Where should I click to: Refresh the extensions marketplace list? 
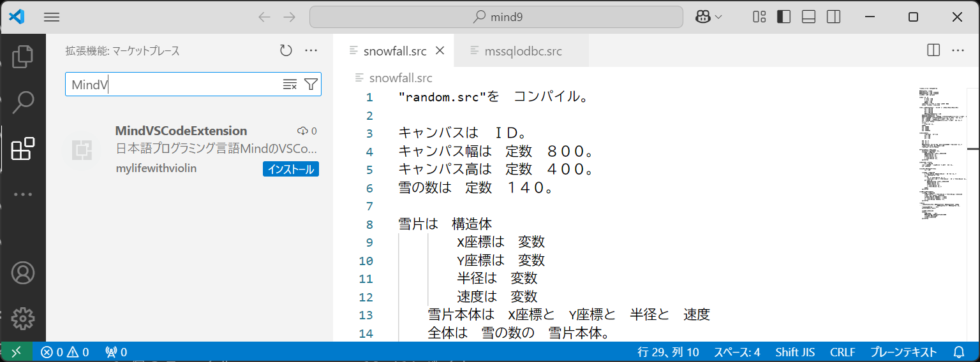286,50
